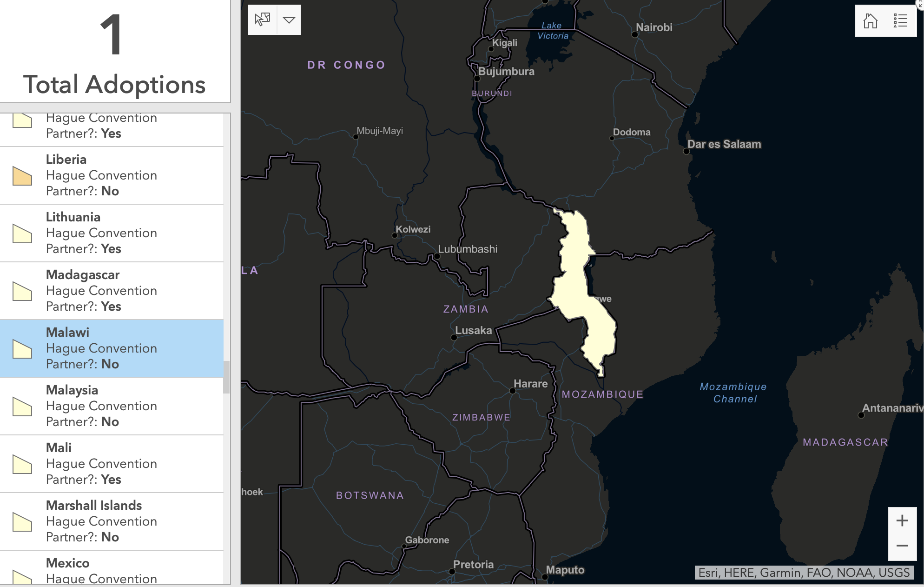
Task: Select the Lithuania list row
Action: (x=112, y=233)
